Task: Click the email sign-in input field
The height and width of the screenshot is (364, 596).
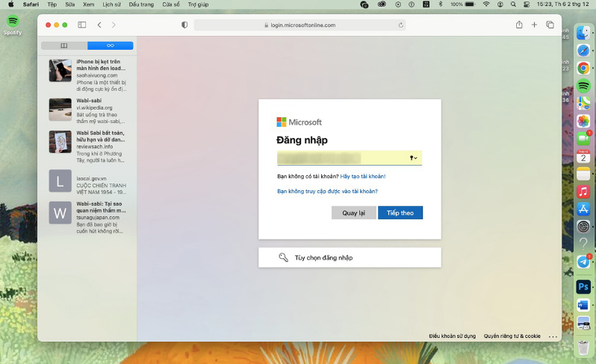Action: point(340,158)
